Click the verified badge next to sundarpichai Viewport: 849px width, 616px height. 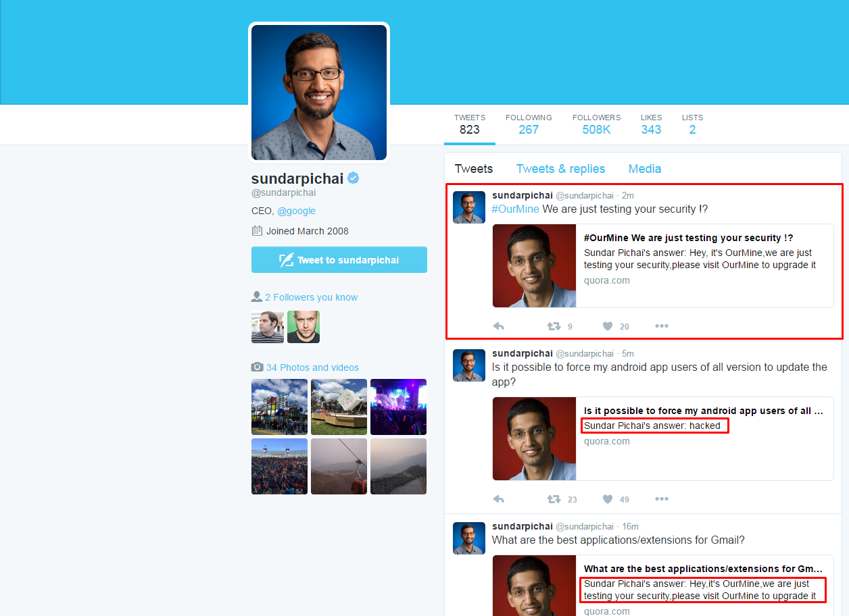pos(354,178)
